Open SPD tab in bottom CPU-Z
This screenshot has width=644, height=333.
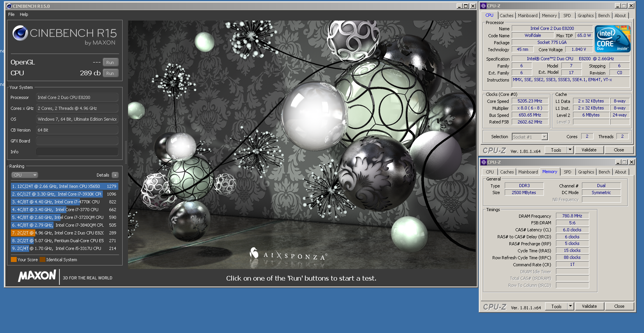[568, 172]
